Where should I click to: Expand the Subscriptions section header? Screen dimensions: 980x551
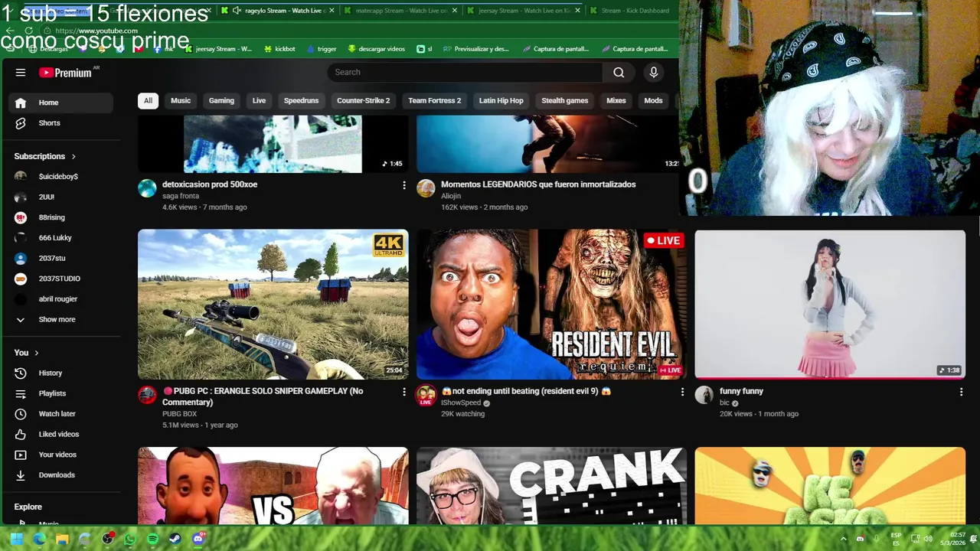coord(45,156)
